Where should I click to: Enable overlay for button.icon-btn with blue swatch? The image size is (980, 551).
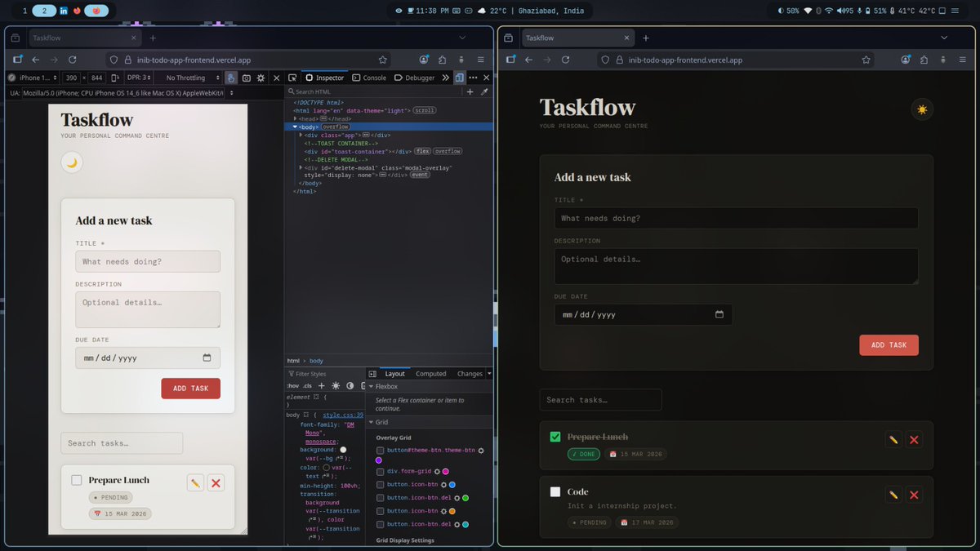click(380, 484)
